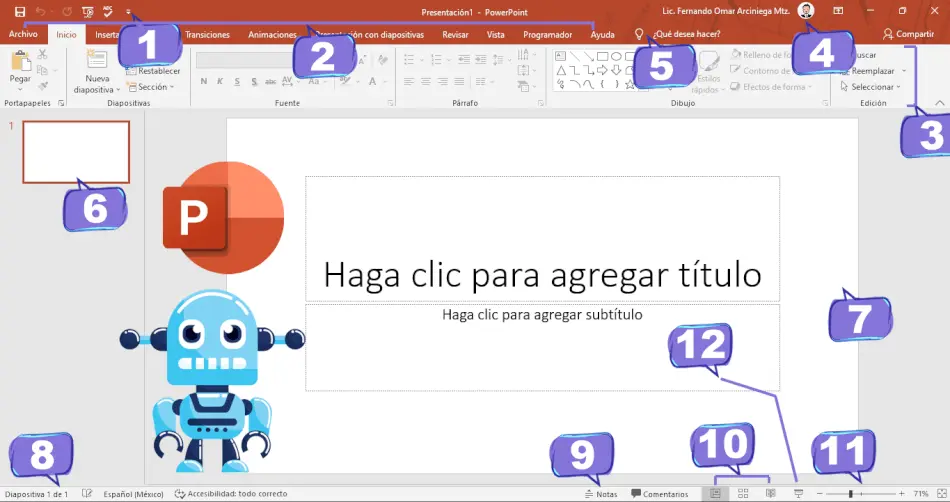Open the Párrafo dialog launcher

(x=541, y=104)
